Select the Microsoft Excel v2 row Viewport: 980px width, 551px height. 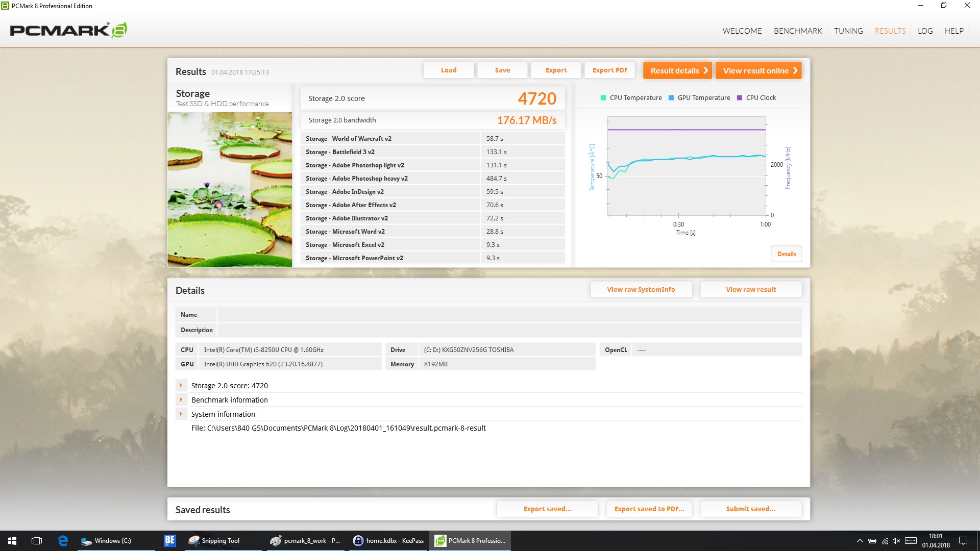point(433,244)
